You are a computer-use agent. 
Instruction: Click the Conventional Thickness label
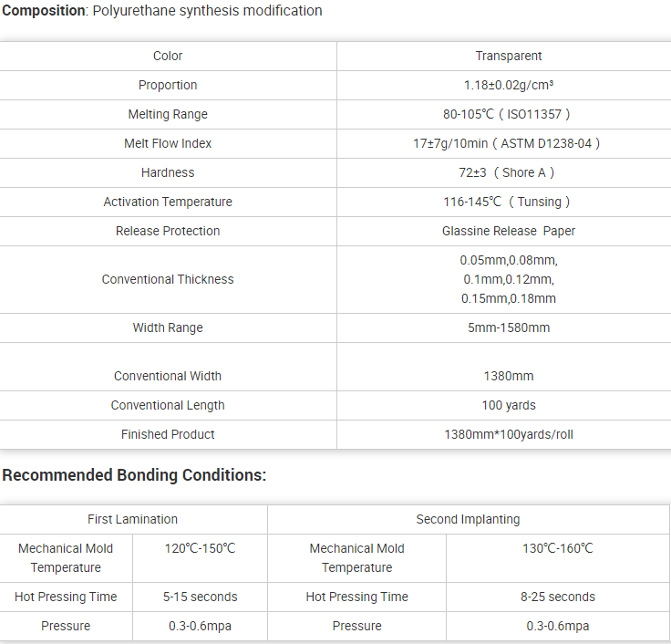point(168,280)
